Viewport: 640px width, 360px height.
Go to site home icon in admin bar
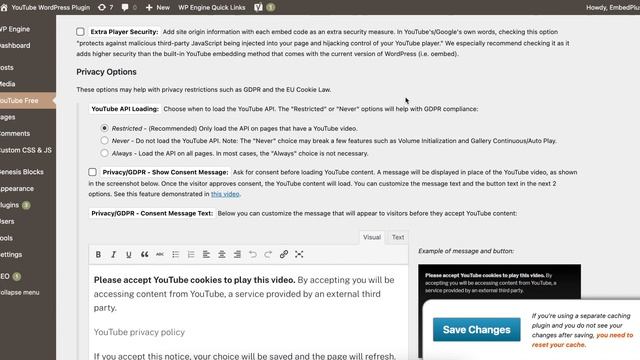(4, 7)
